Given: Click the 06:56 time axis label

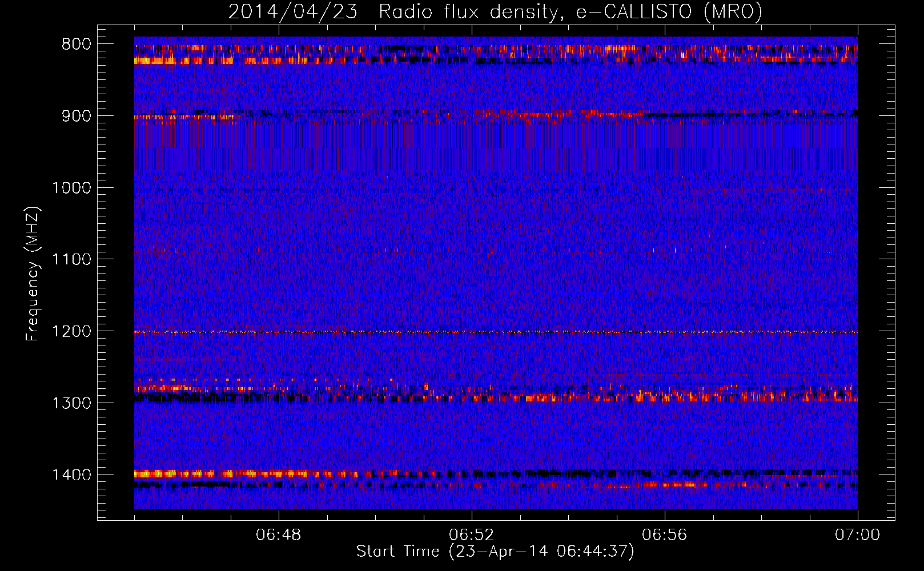Looking at the screenshot, I should [664, 535].
